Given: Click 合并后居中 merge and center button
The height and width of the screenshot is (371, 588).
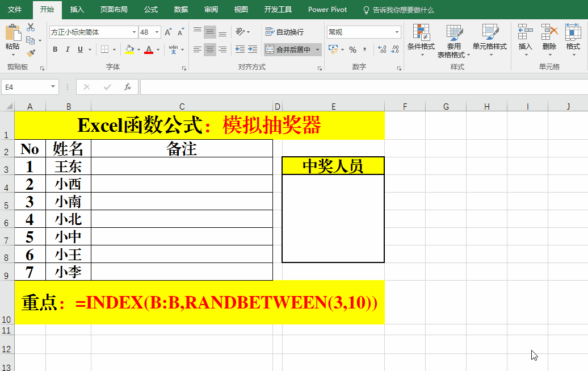Looking at the screenshot, I should 288,49.
